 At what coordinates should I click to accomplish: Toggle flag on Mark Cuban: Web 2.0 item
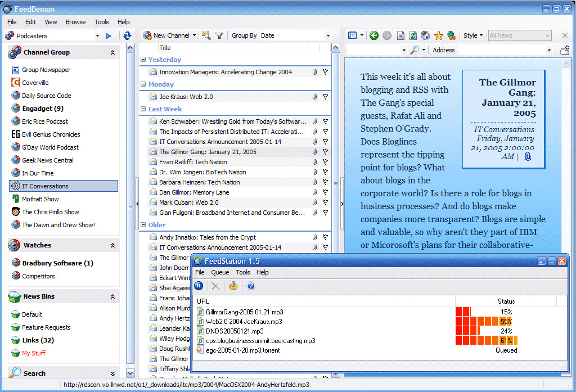325,202
